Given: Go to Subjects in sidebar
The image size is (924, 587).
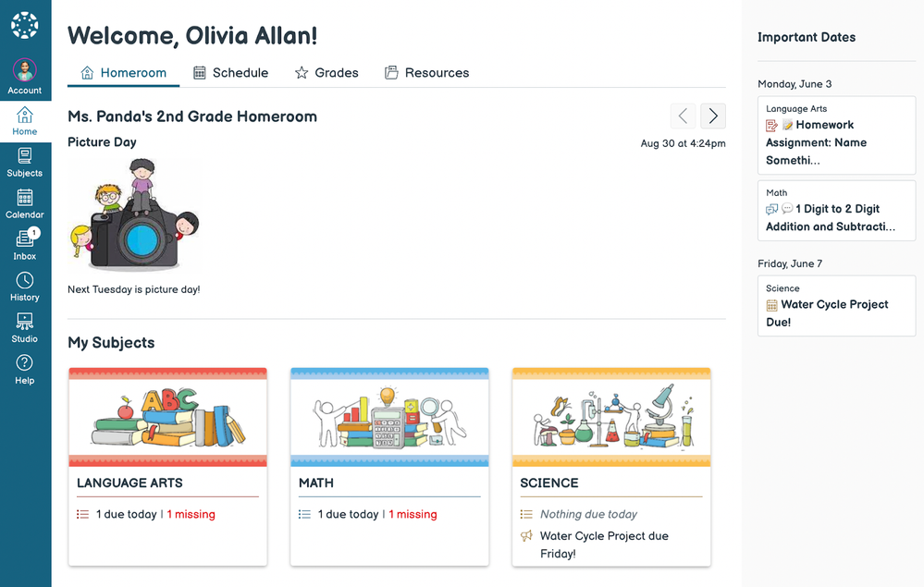Looking at the screenshot, I should click(25, 162).
